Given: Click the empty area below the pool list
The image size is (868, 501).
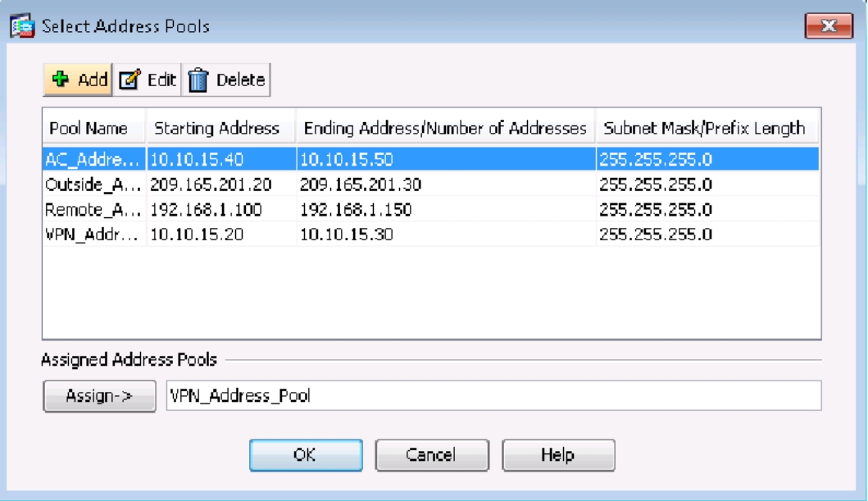Looking at the screenshot, I should point(430,295).
